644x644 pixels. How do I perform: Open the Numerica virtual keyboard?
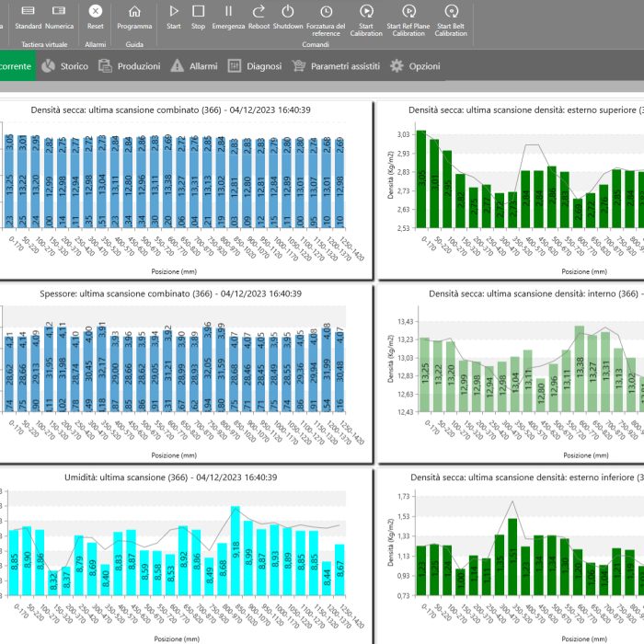[59, 12]
